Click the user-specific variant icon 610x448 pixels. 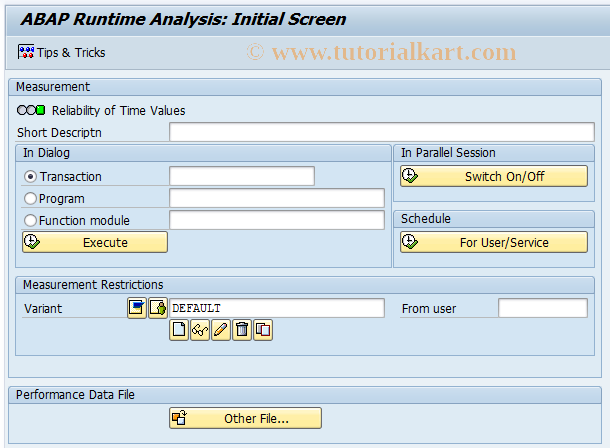click(x=158, y=308)
